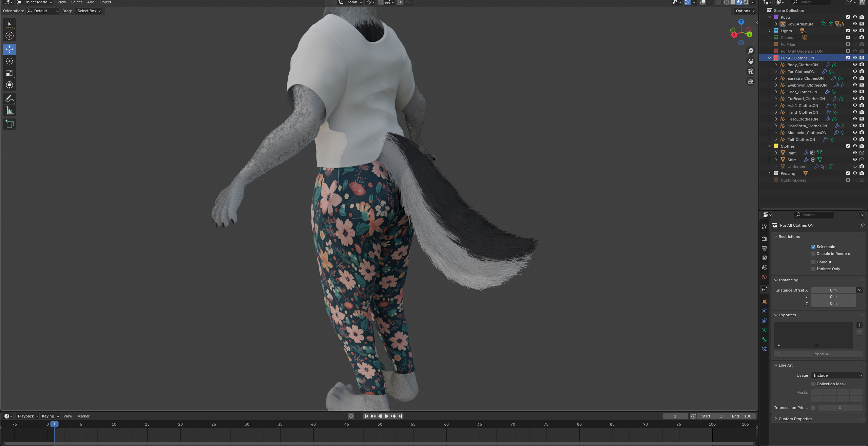Enable the Indirect Only checkbox
868x446 pixels.
pos(813,269)
